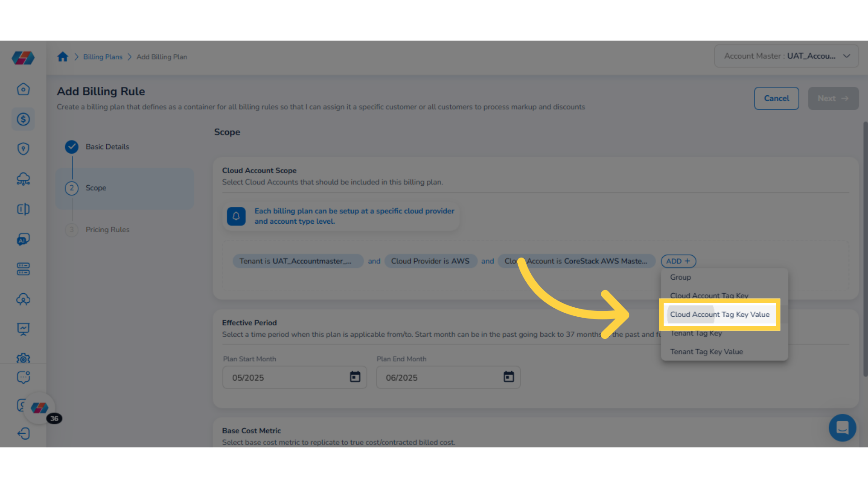Viewport: 868px width, 488px height.
Task: Open the cloud network sidebar icon
Action: point(23,179)
